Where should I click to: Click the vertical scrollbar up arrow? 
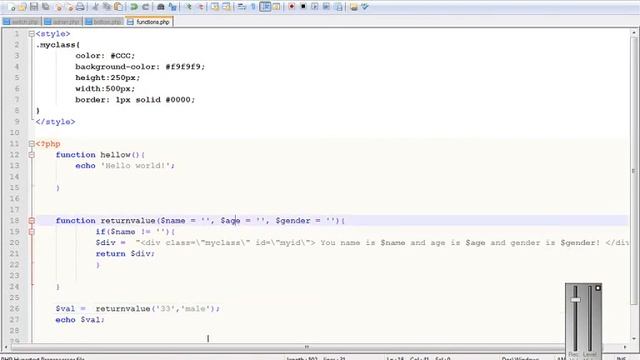click(x=634, y=33)
